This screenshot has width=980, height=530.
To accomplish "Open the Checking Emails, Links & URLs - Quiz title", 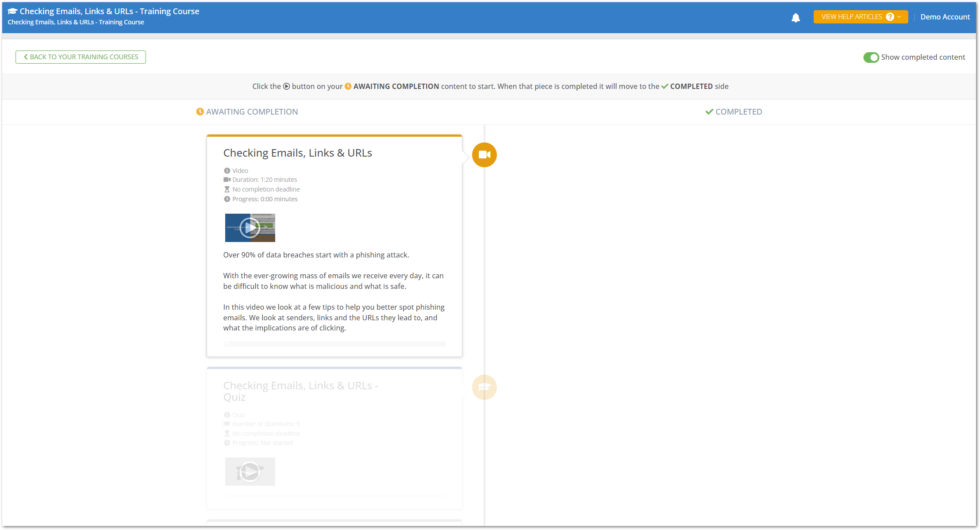I will 300,391.
